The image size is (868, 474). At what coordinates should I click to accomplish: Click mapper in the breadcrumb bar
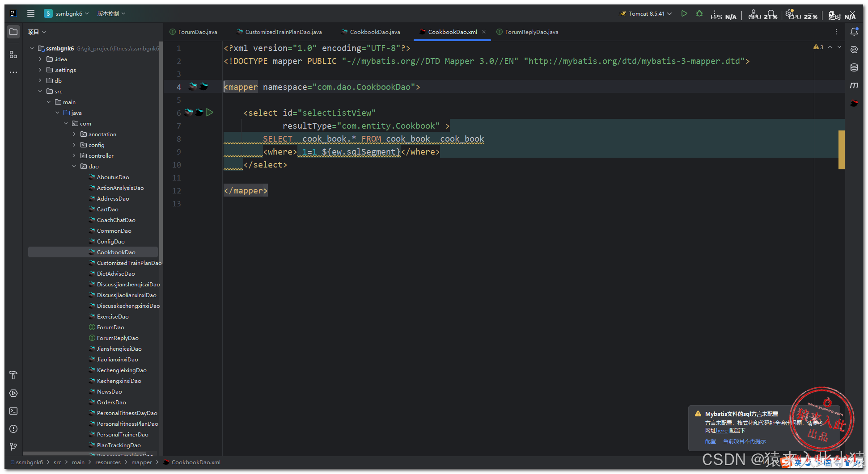click(x=142, y=462)
